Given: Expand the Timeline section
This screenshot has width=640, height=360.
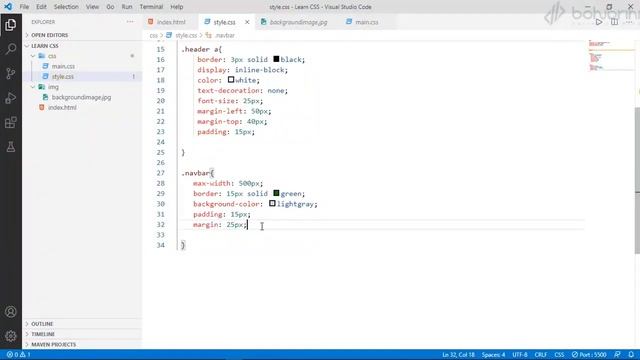Looking at the screenshot, I should coord(43,334).
